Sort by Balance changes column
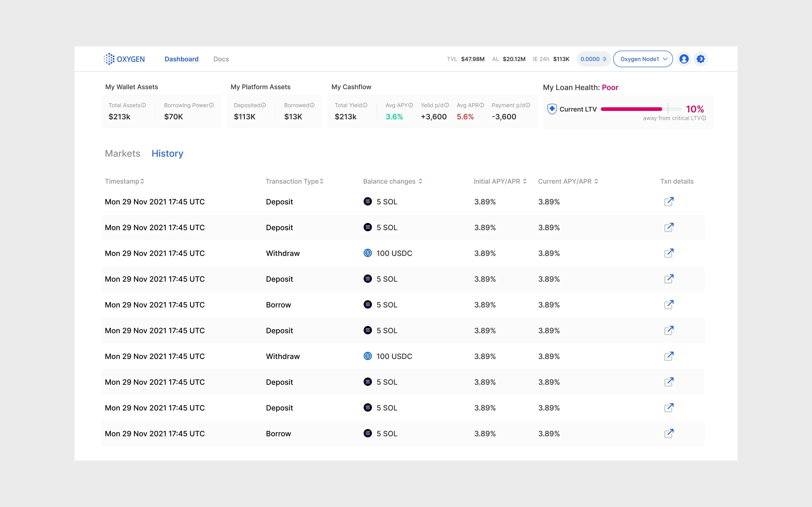 [x=420, y=181]
